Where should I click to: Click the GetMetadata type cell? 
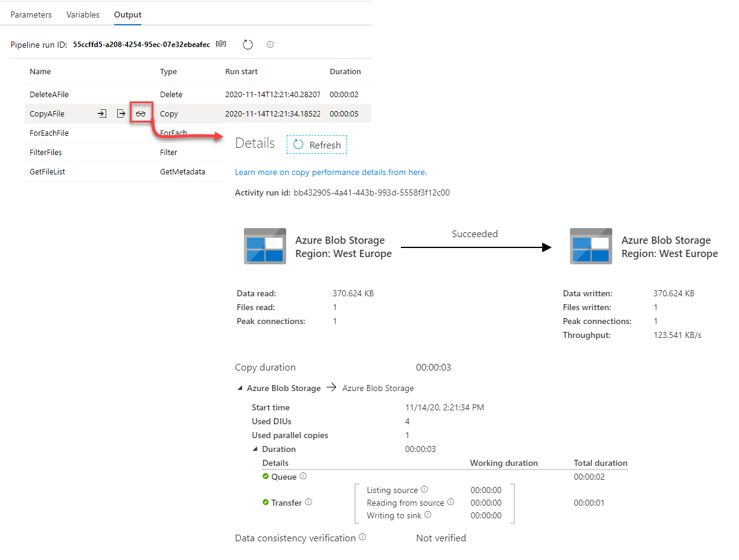182,171
